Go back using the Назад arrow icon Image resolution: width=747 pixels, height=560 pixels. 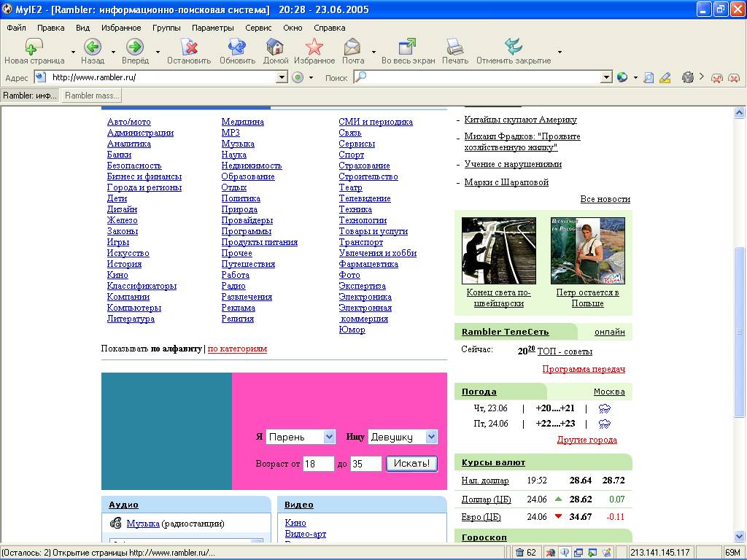tap(93, 47)
